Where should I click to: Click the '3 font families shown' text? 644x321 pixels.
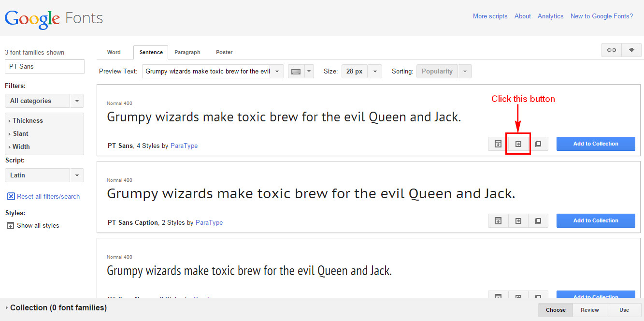(34, 52)
